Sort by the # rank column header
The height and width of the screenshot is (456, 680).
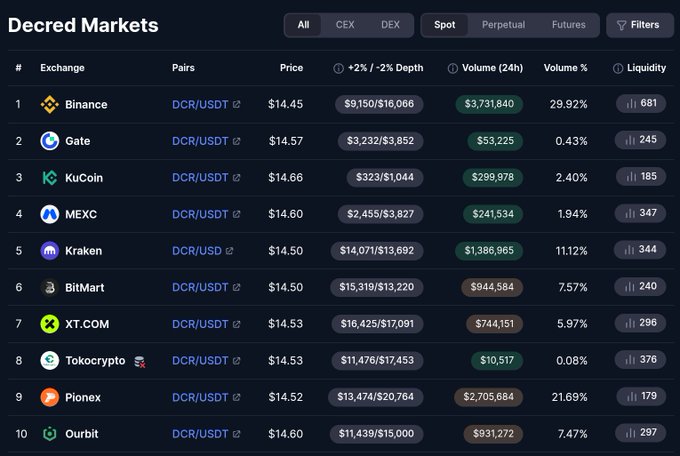coord(18,68)
